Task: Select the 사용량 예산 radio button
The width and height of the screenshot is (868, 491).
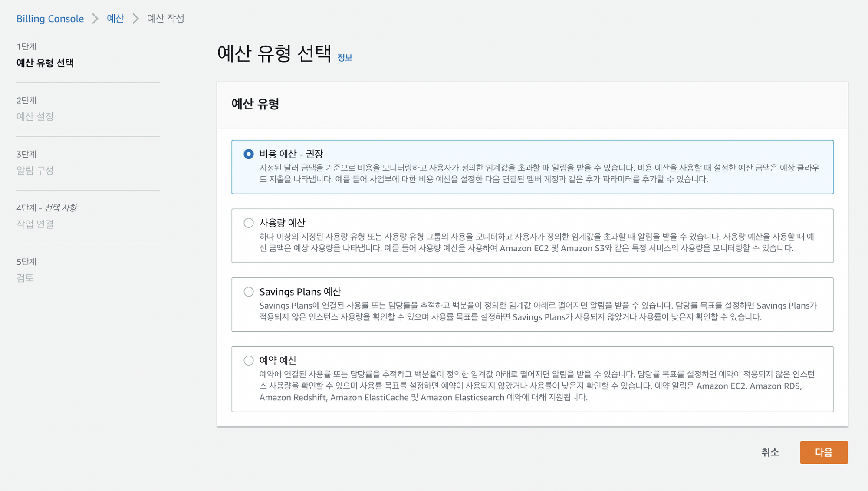Action: tap(249, 223)
